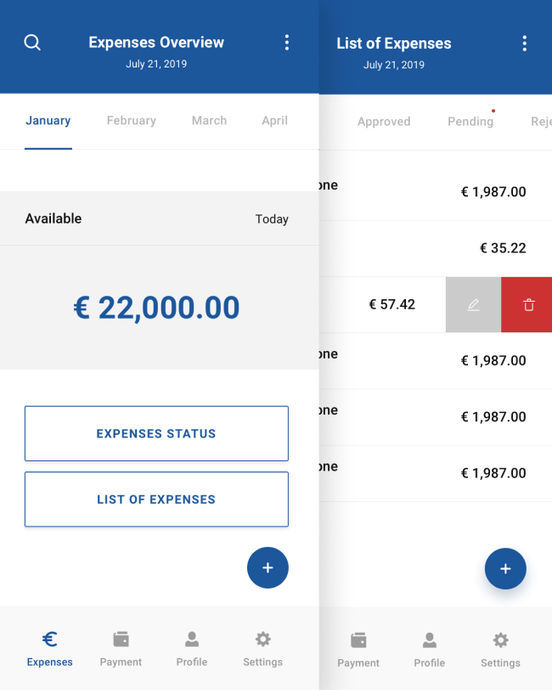Tap July 21, 2019 date under Expenses Overview
The height and width of the screenshot is (690, 552).
tap(156, 64)
